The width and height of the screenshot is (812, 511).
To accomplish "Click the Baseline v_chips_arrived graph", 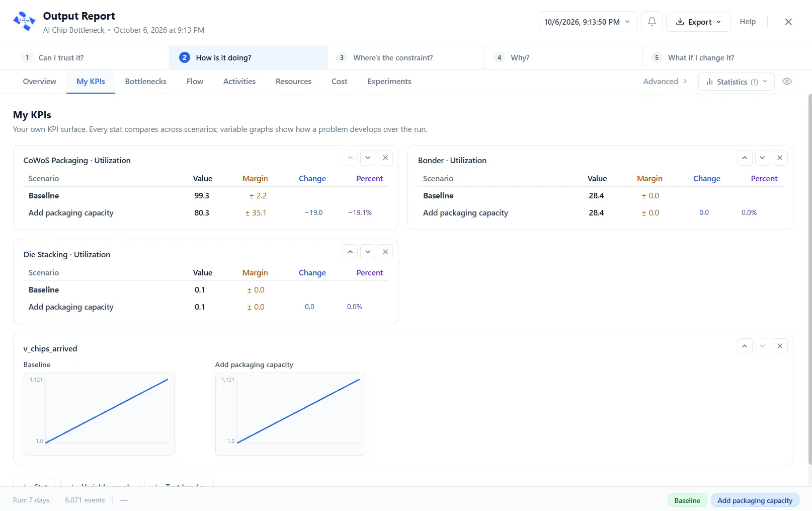I will pos(99,414).
